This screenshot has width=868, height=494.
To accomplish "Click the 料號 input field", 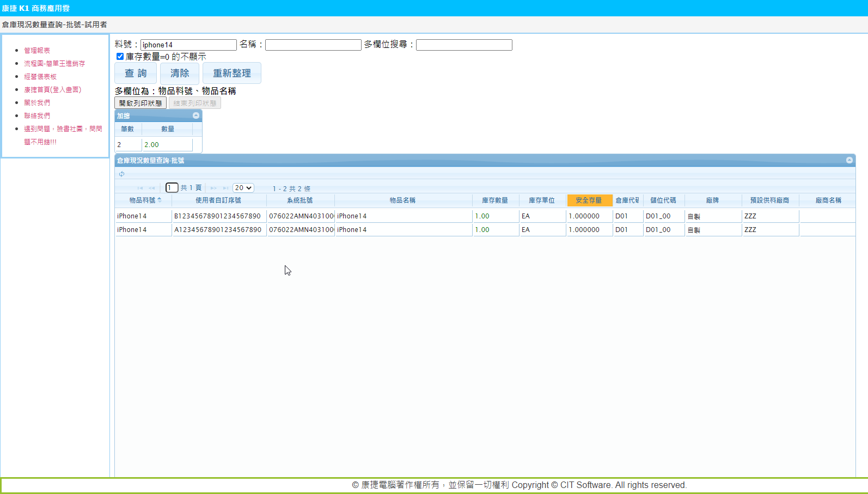I will point(188,45).
